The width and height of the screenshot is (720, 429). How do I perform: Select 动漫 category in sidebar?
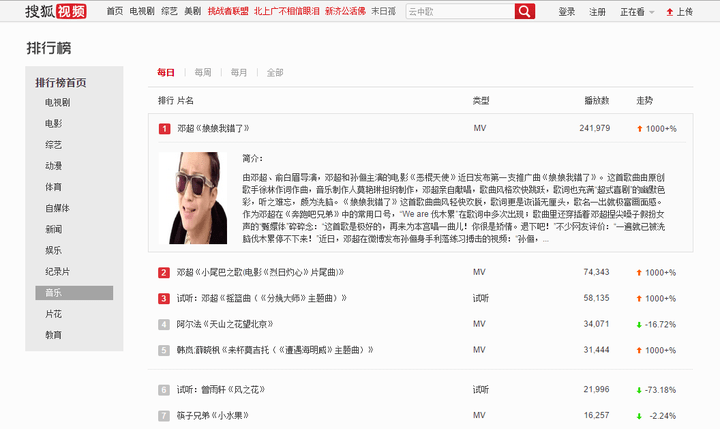tap(53, 166)
